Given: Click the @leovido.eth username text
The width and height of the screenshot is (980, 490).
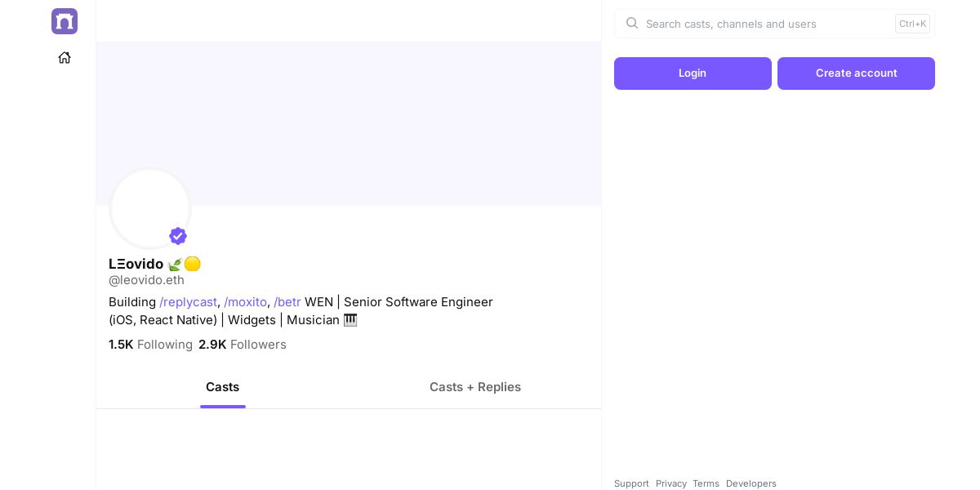Looking at the screenshot, I should 146,280.
